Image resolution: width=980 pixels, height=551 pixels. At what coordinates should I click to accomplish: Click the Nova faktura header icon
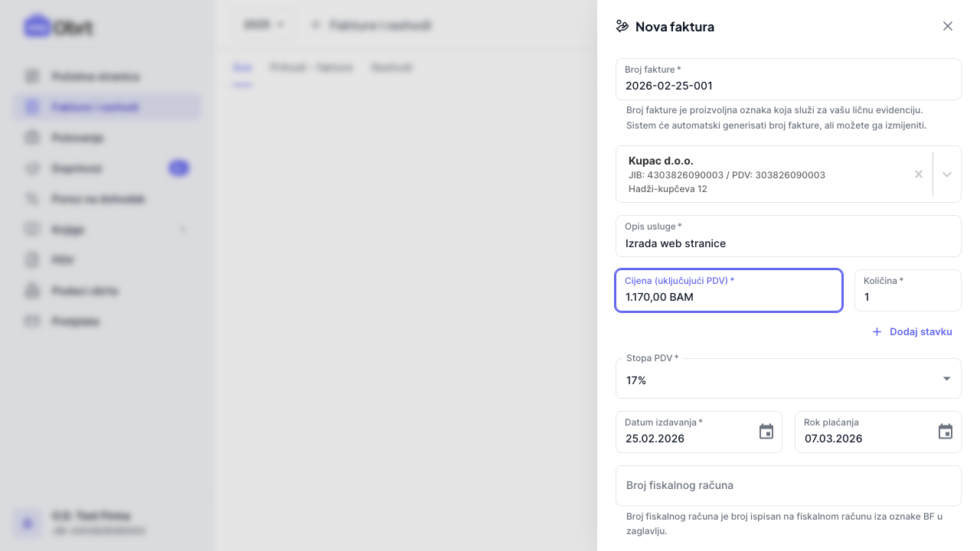[622, 26]
